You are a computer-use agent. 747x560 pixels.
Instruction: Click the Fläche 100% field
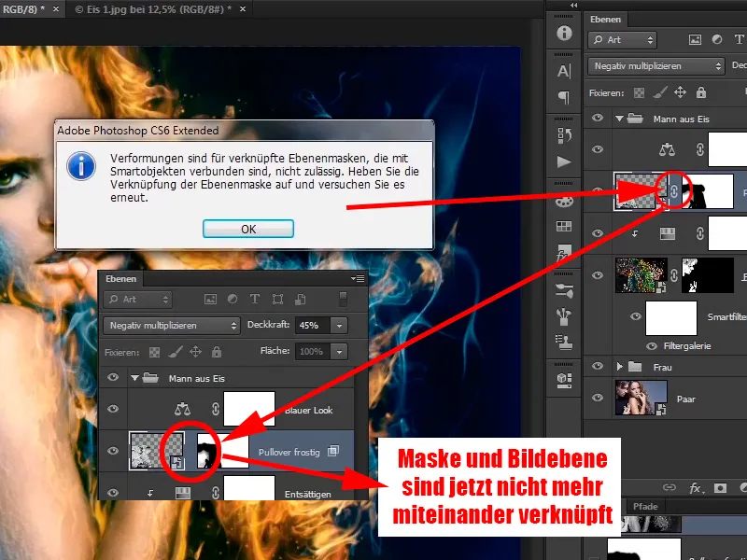[x=313, y=352]
